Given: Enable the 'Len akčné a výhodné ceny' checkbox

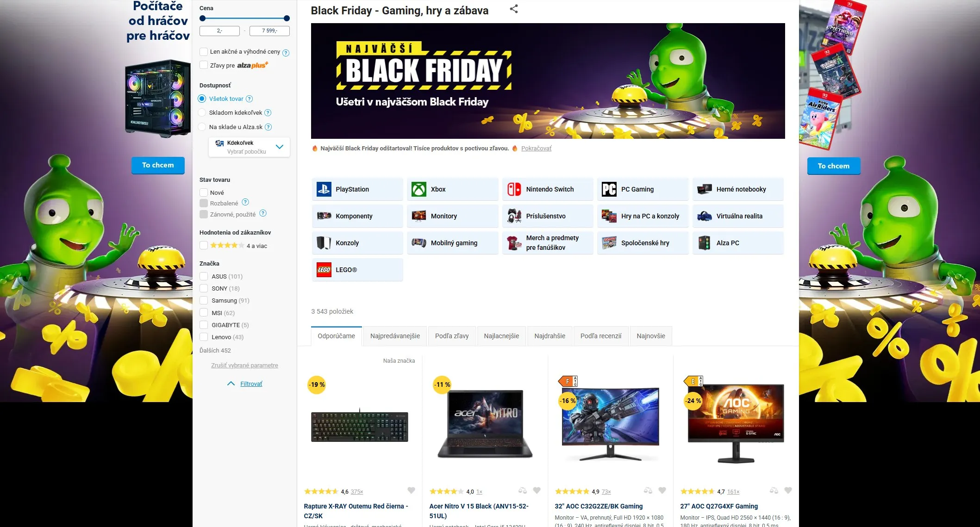Looking at the screenshot, I should (x=204, y=51).
